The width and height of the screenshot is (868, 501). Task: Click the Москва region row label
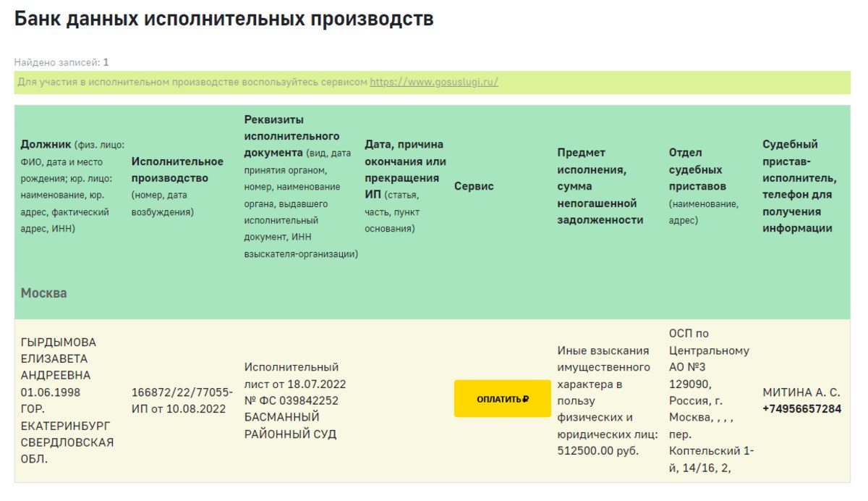pos(43,293)
